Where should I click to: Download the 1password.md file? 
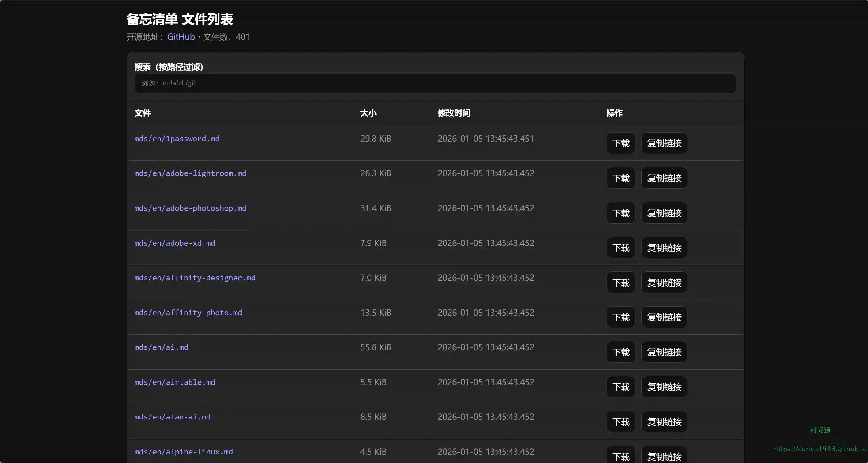[x=620, y=143]
